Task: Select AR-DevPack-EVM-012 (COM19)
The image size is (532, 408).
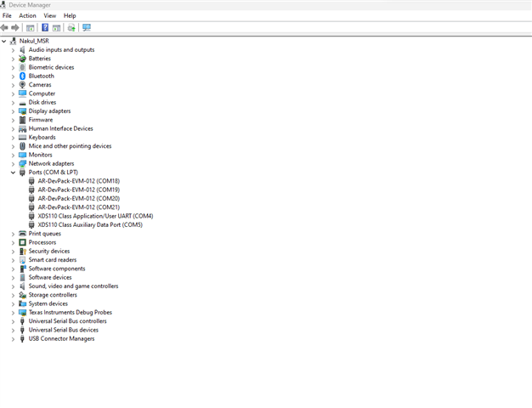Action: point(79,190)
